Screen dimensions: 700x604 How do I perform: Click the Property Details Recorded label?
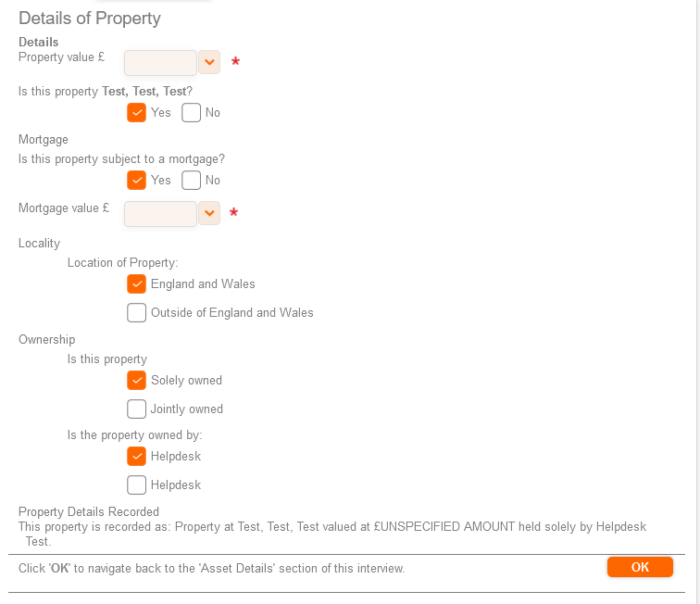point(89,512)
